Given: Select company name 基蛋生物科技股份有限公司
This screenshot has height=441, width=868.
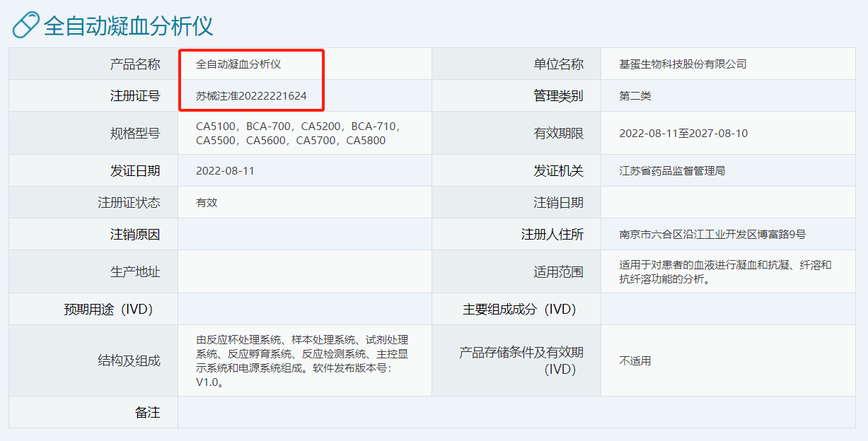Looking at the screenshot, I should click(683, 64).
